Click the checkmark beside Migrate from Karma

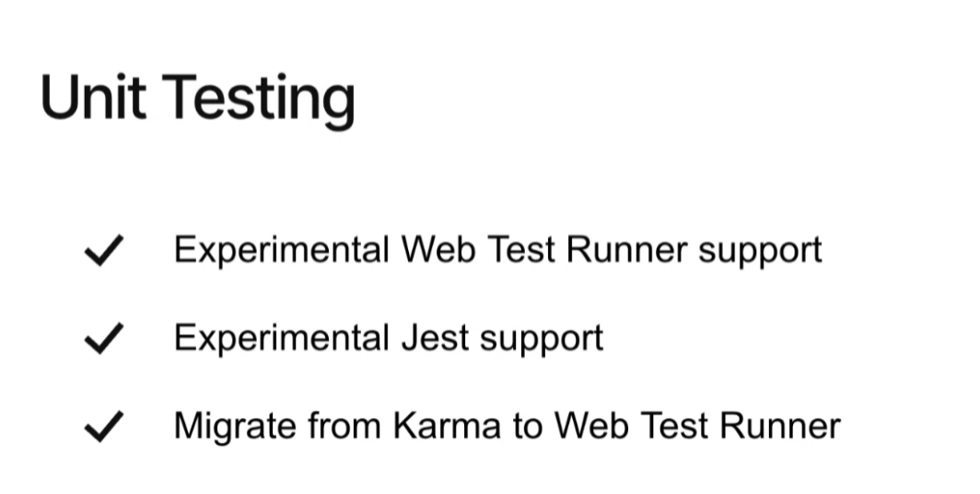(x=104, y=427)
